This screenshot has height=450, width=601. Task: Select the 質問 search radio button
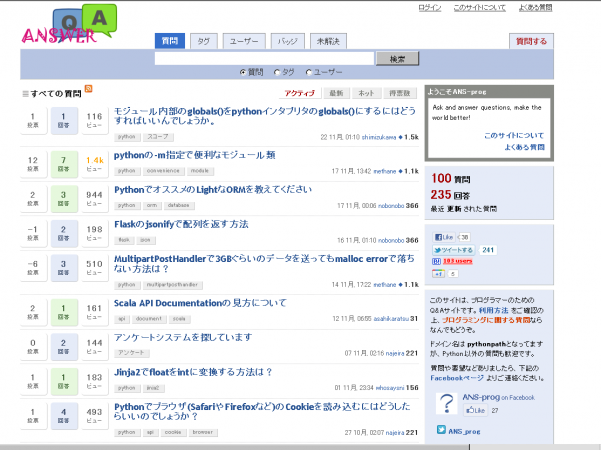(243, 72)
